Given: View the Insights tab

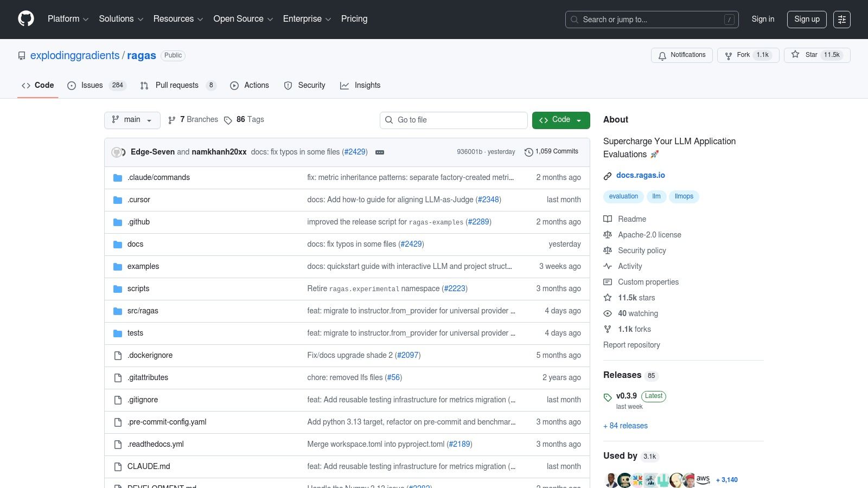Looking at the screenshot, I should [x=360, y=85].
